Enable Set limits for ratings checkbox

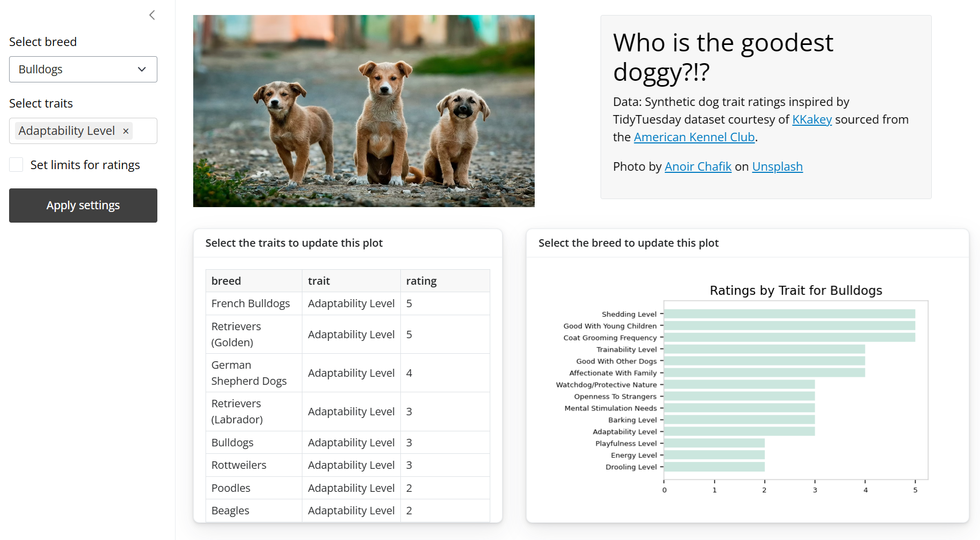pos(17,165)
